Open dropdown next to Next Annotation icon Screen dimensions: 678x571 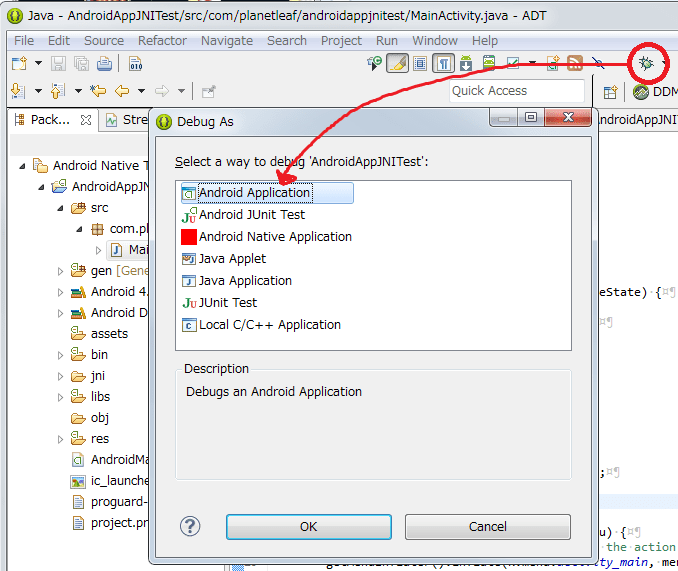38,91
